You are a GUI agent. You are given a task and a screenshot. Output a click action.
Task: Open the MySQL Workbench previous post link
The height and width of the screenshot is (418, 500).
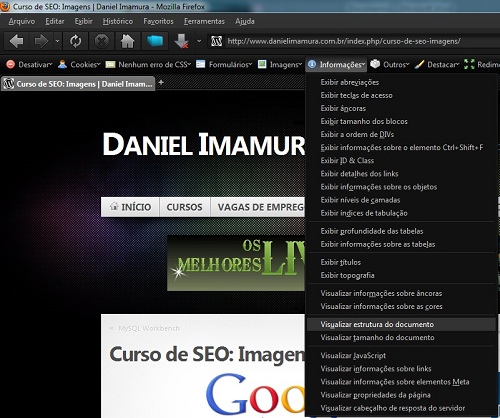pos(149,328)
